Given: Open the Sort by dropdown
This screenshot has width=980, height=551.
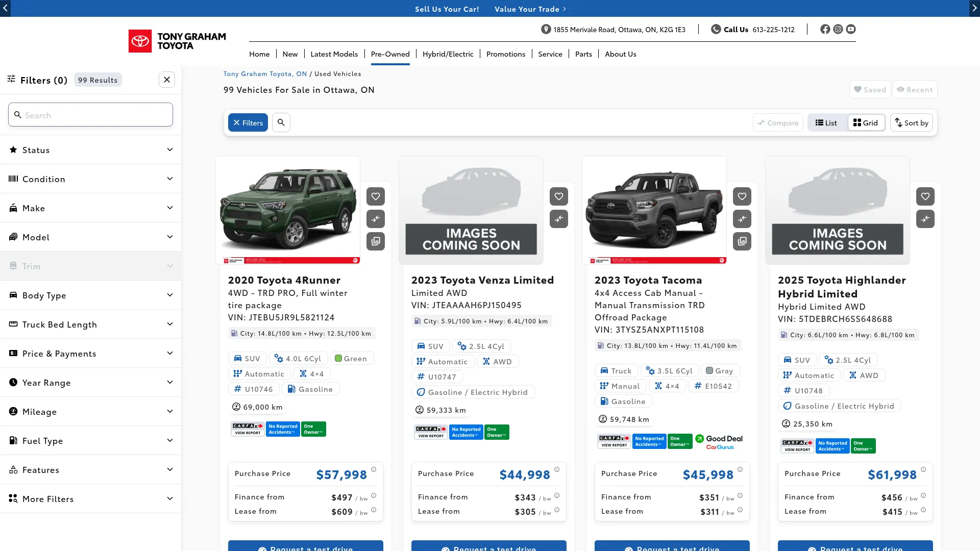Looking at the screenshot, I should tap(912, 123).
